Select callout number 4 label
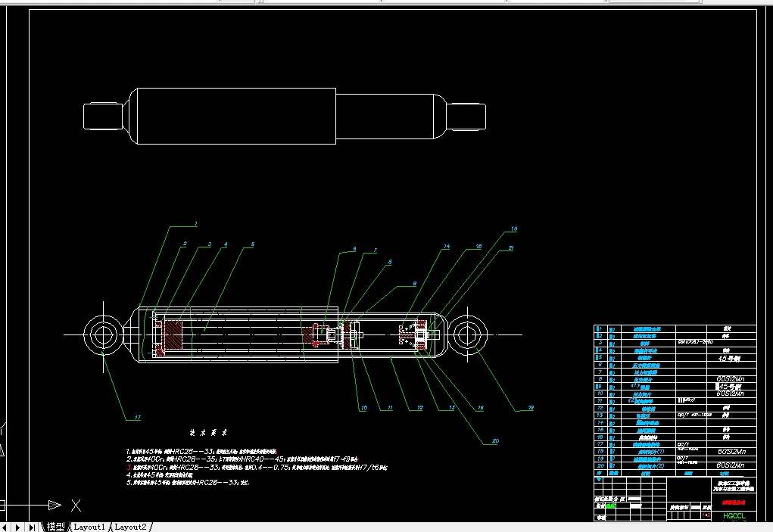 click(x=226, y=244)
